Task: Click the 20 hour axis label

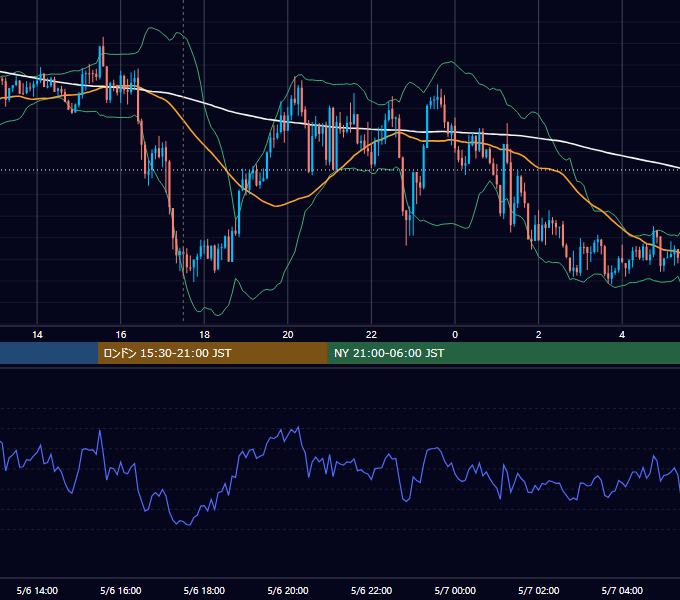Action: 288,335
